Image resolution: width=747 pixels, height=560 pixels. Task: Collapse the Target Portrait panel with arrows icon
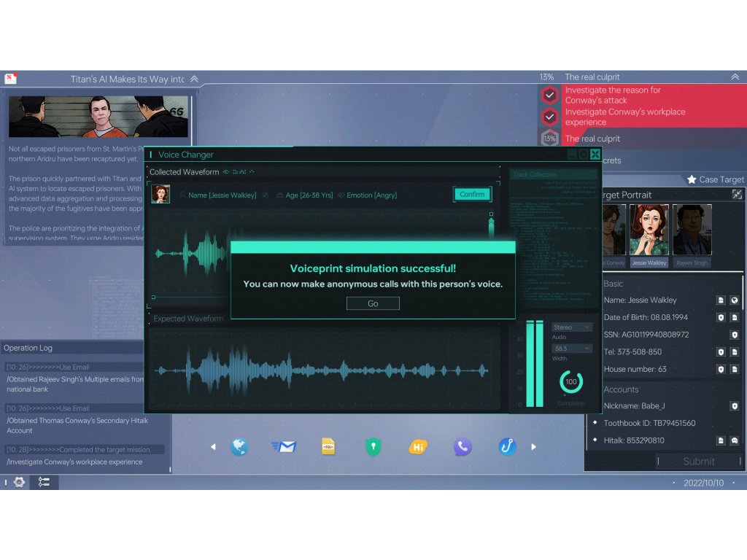click(737, 194)
